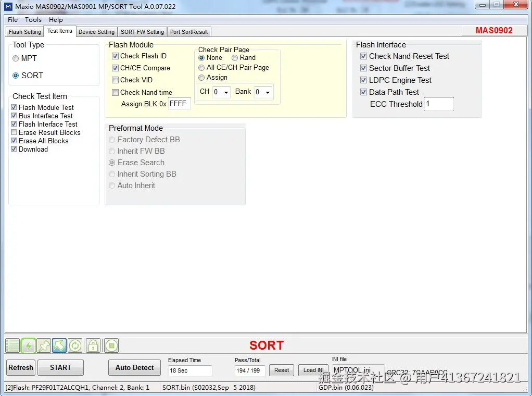Click the INI file name field
This screenshot has width=532, height=396.
click(358, 370)
